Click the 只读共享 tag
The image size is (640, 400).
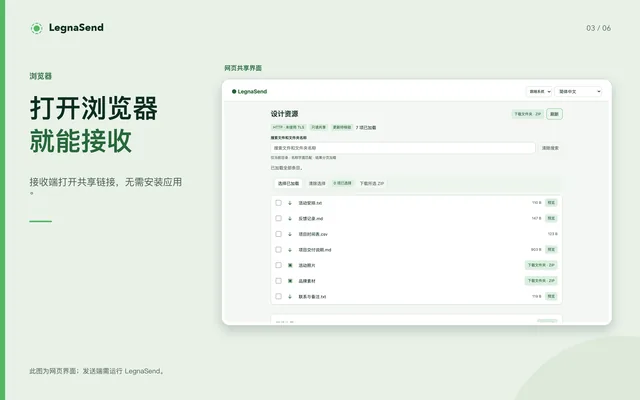point(319,127)
